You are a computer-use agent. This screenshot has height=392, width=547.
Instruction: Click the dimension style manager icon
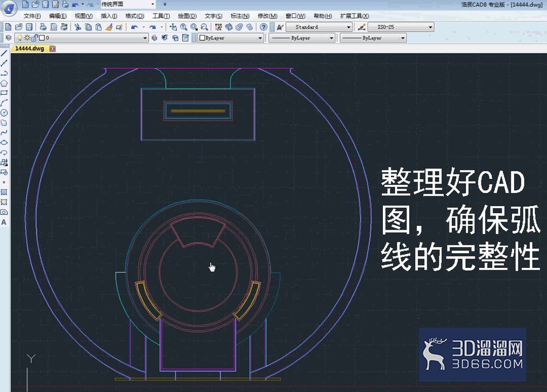tap(362, 27)
